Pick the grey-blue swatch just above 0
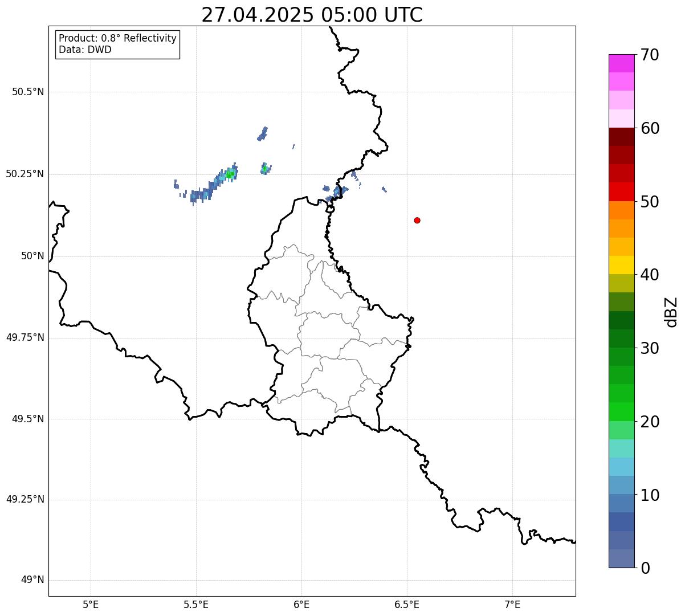This screenshot has width=685, height=616. [x=621, y=558]
